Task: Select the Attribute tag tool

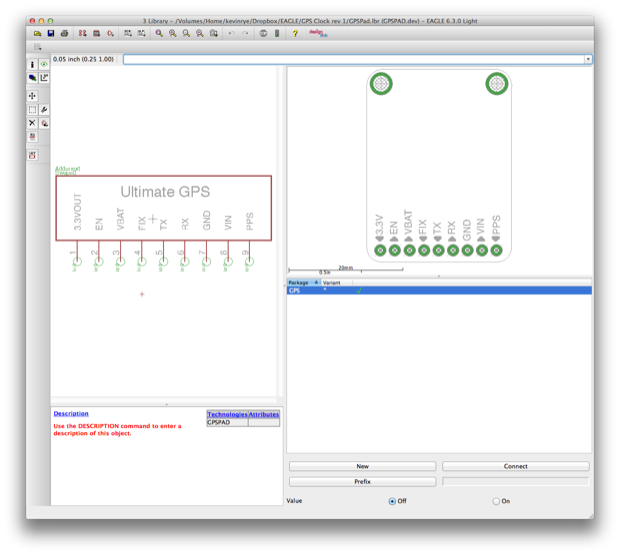Action: pyautogui.click(x=32, y=155)
